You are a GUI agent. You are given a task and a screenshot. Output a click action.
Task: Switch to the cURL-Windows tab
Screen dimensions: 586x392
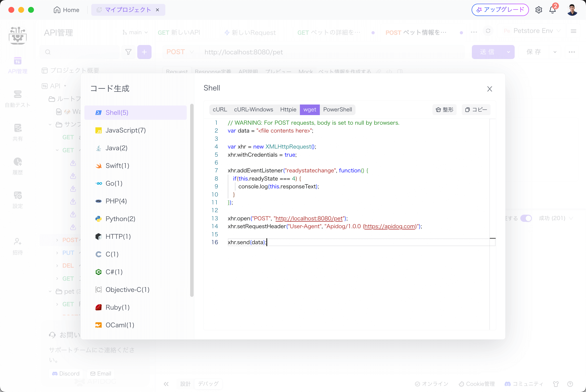pos(253,109)
